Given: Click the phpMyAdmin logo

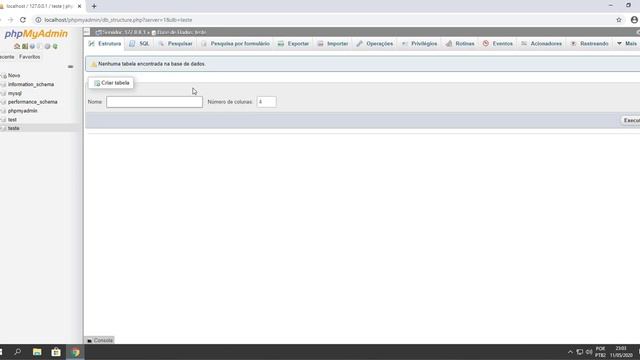Looking at the screenshot, I should pos(36,34).
